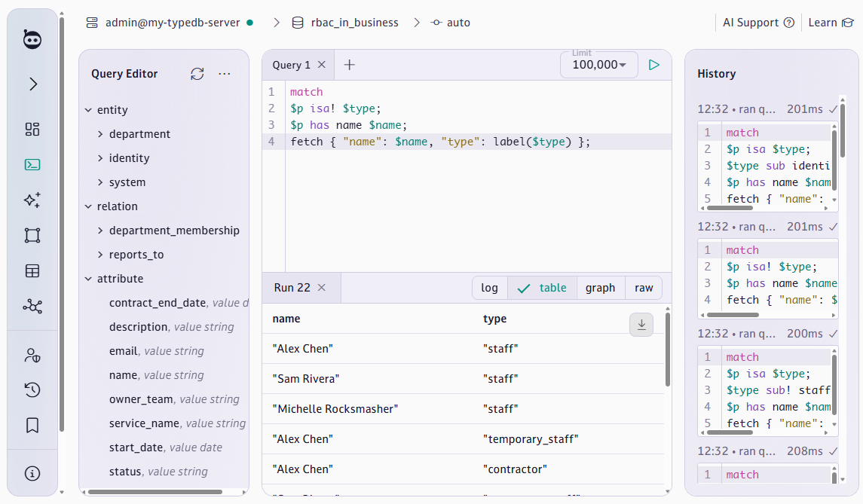Image resolution: width=863 pixels, height=504 pixels.
Task: Expand the reports_to relation
Action: pyautogui.click(x=100, y=255)
